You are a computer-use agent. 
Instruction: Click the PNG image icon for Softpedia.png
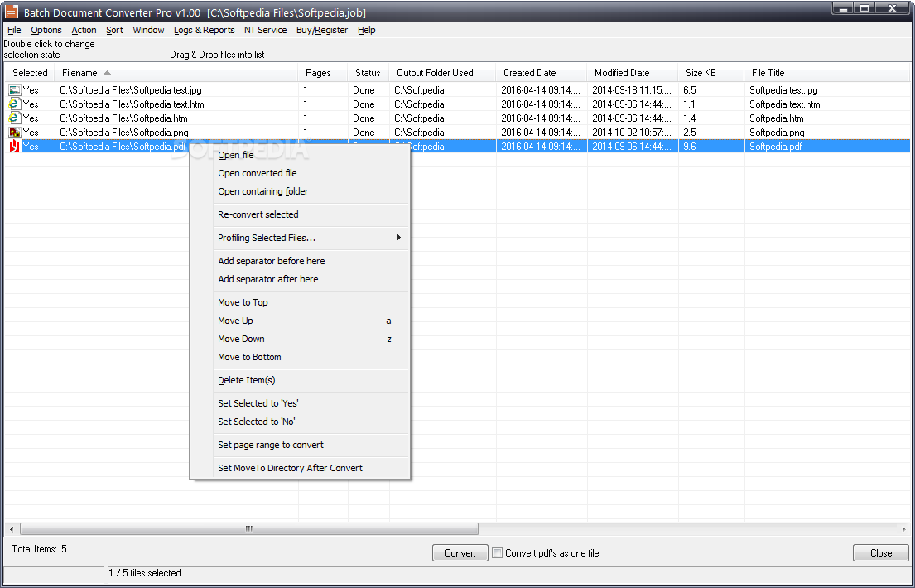click(x=15, y=133)
